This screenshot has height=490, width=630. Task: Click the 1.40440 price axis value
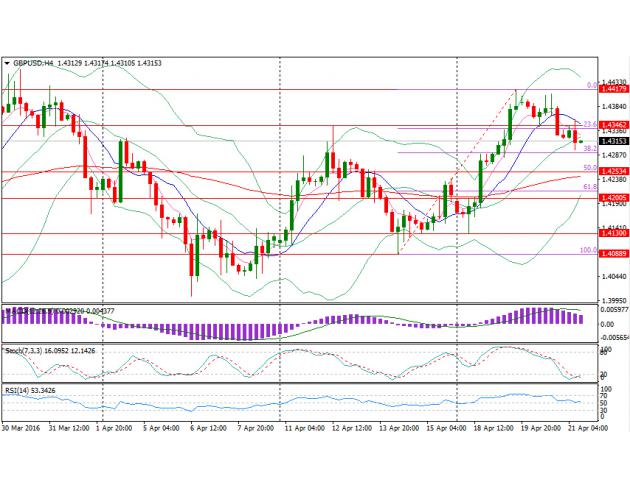point(613,276)
